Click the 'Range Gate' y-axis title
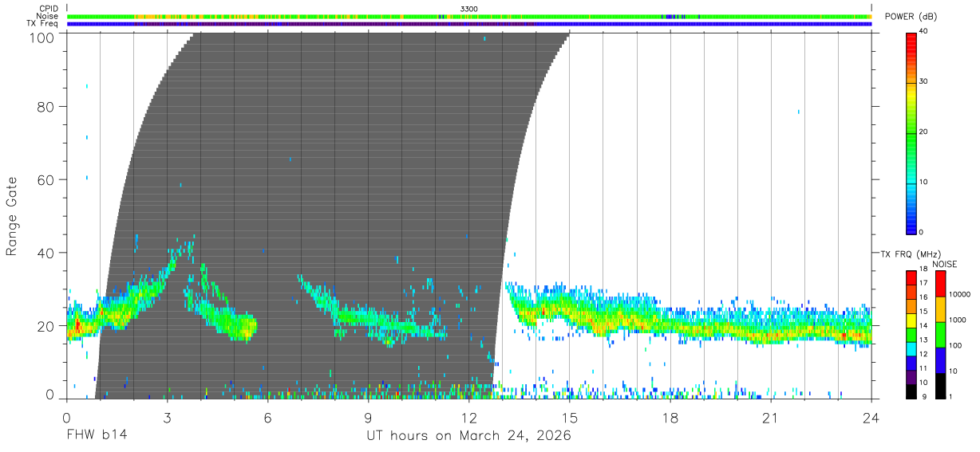Viewport: 980px width, 452px height. pyautogui.click(x=12, y=216)
